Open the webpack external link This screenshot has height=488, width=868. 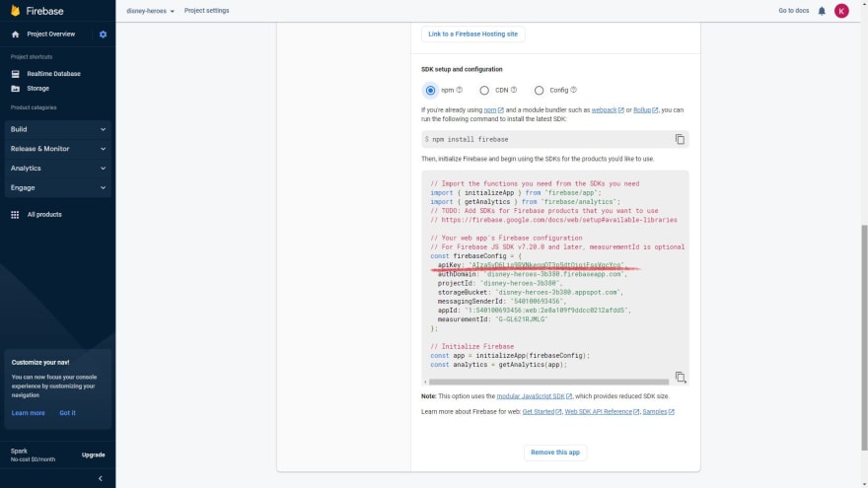[608, 110]
